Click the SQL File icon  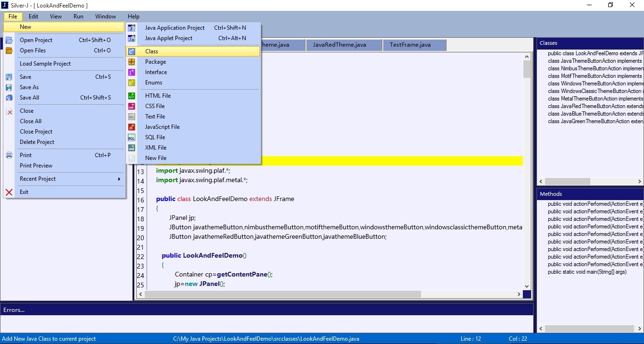click(x=132, y=137)
